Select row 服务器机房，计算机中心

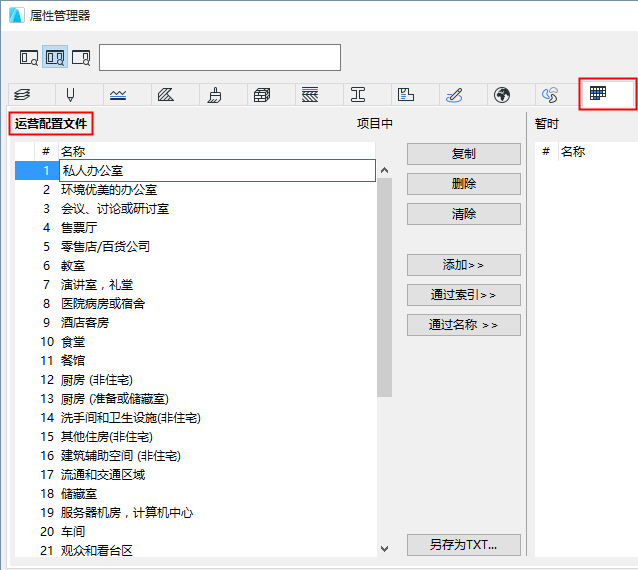[195, 513]
